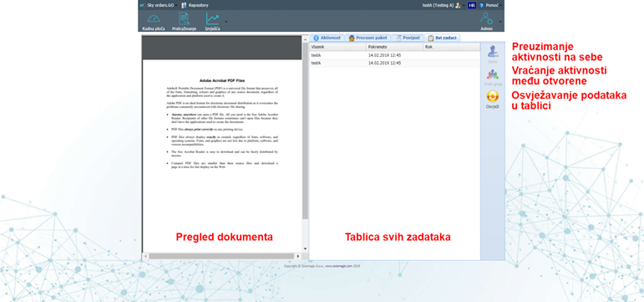
Task: Open the Izvješća reports section
Action: pos(212,23)
